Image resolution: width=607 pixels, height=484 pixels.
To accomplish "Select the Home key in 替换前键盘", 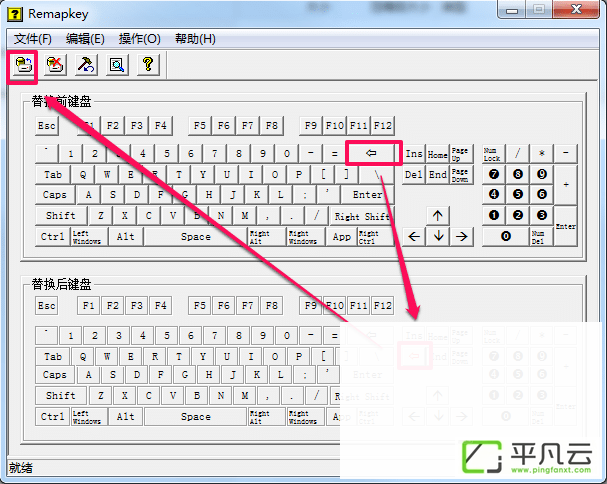I will click(438, 154).
